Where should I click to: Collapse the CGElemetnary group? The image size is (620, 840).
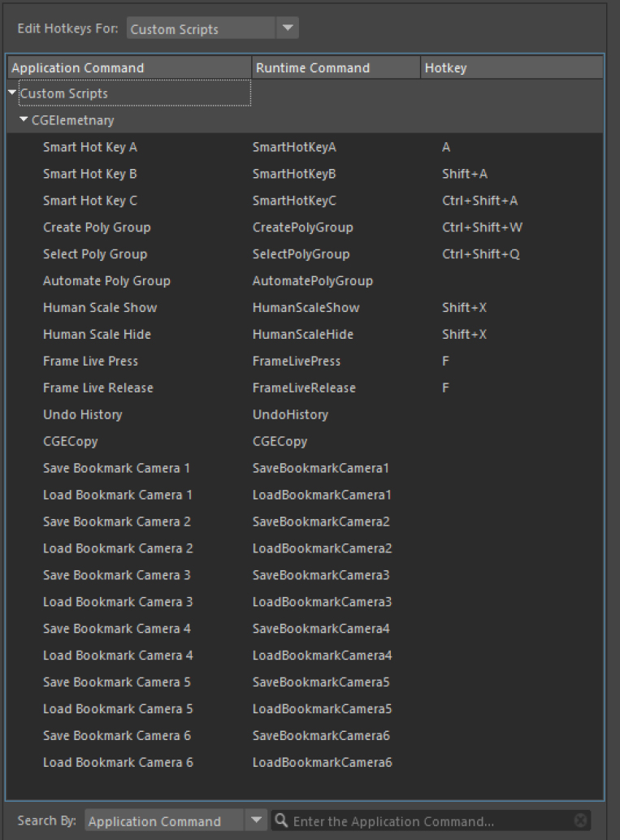24,120
